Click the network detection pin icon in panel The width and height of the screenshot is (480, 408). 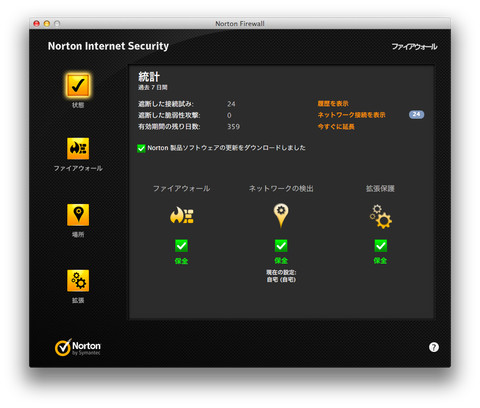[x=281, y=215]
